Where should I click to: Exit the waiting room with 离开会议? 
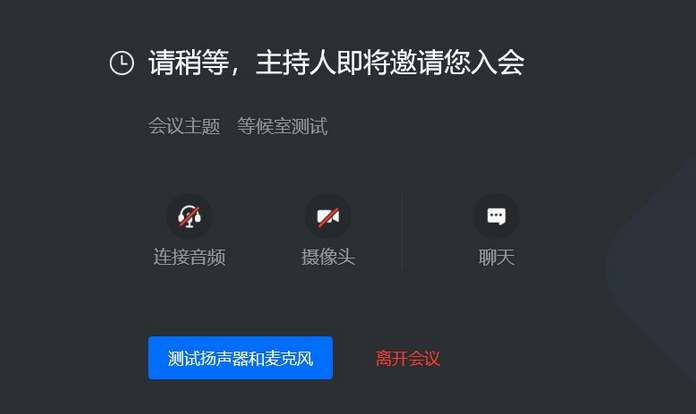pyautogui.click(x=407, y=358)
